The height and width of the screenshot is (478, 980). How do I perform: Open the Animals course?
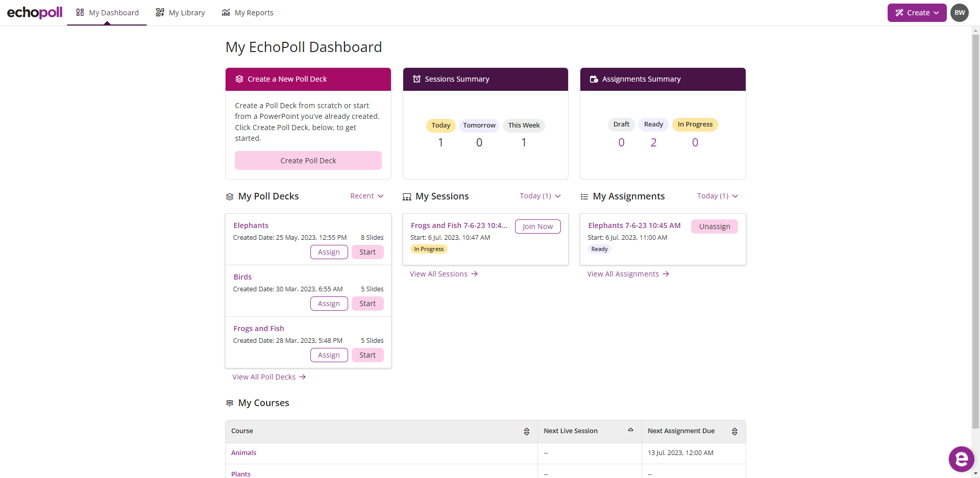pyautogui.click(x=244, y=453)
